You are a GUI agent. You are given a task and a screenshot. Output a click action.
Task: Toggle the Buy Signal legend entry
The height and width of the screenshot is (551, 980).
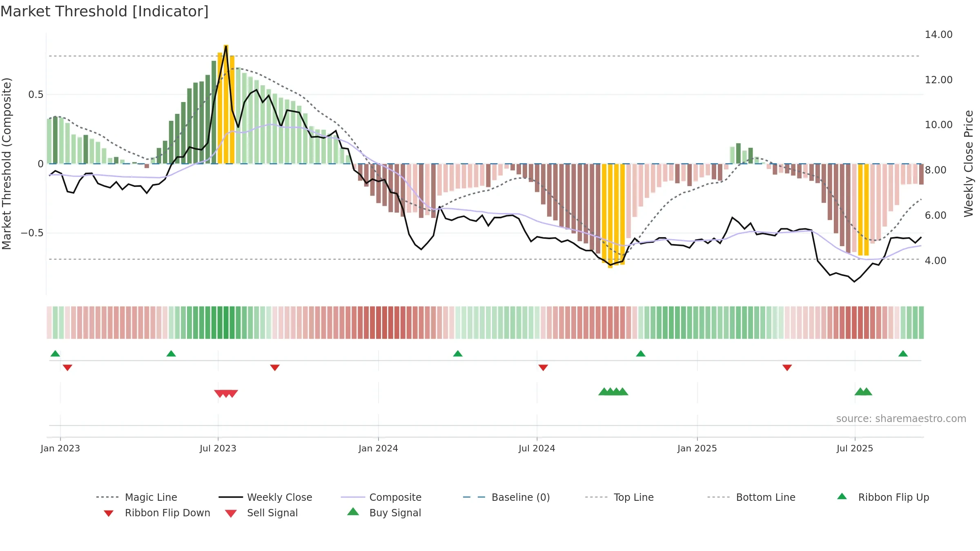pos(384,513)
